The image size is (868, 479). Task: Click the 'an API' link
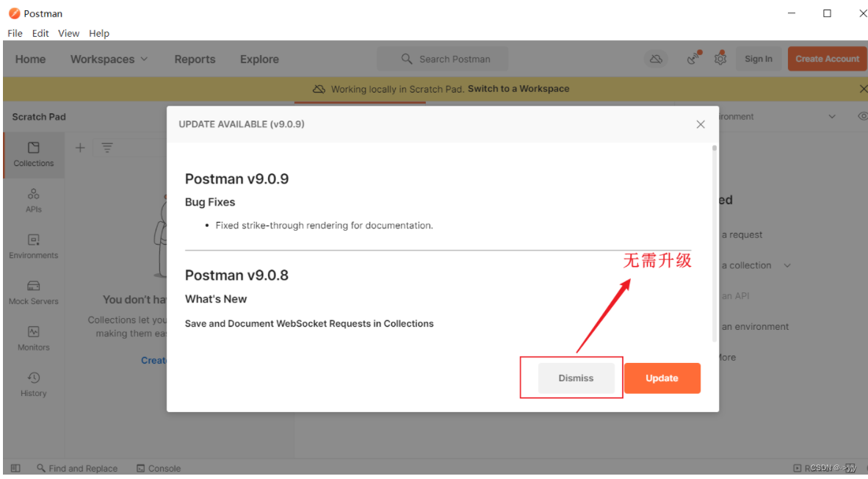735,296
